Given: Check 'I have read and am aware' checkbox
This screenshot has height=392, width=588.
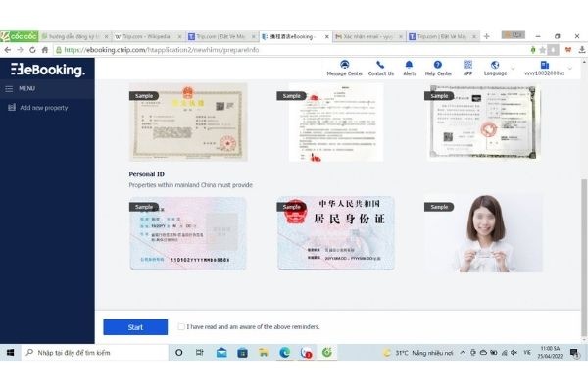Looking at the screenshot, I should [x=181, y=326].
